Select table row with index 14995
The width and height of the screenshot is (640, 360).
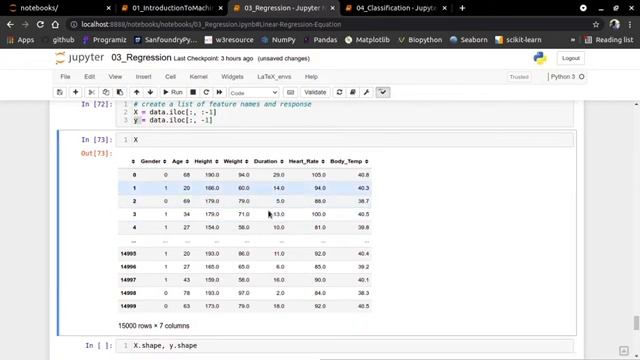pyautogui.click(x=244, y=254)
